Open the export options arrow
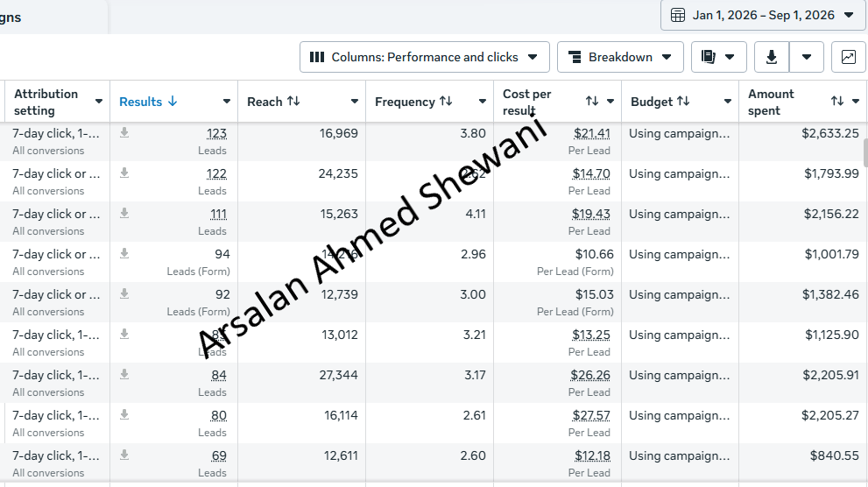 click(807, 57)
